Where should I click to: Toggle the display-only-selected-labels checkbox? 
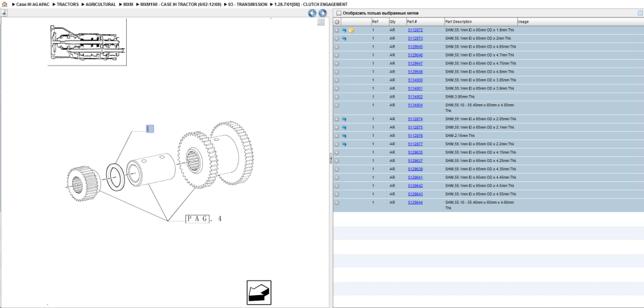[x=339, y=13]
